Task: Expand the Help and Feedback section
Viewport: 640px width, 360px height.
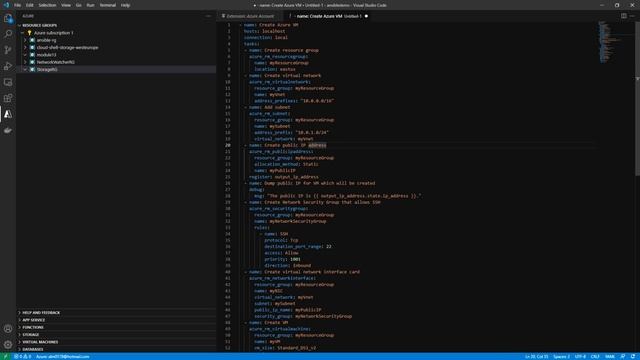Action: coord(19,313)
